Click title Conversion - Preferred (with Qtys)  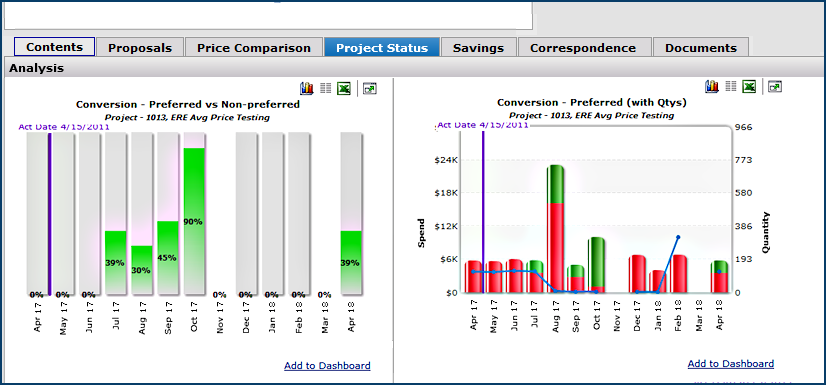(x=592, y=102)
